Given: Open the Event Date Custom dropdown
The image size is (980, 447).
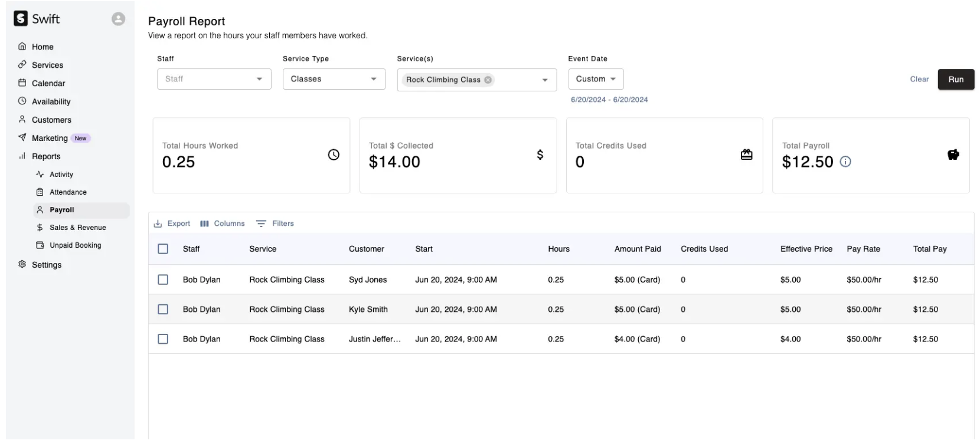Looking at the screenshot, I should pyautogui.click(x=595, y=79).
